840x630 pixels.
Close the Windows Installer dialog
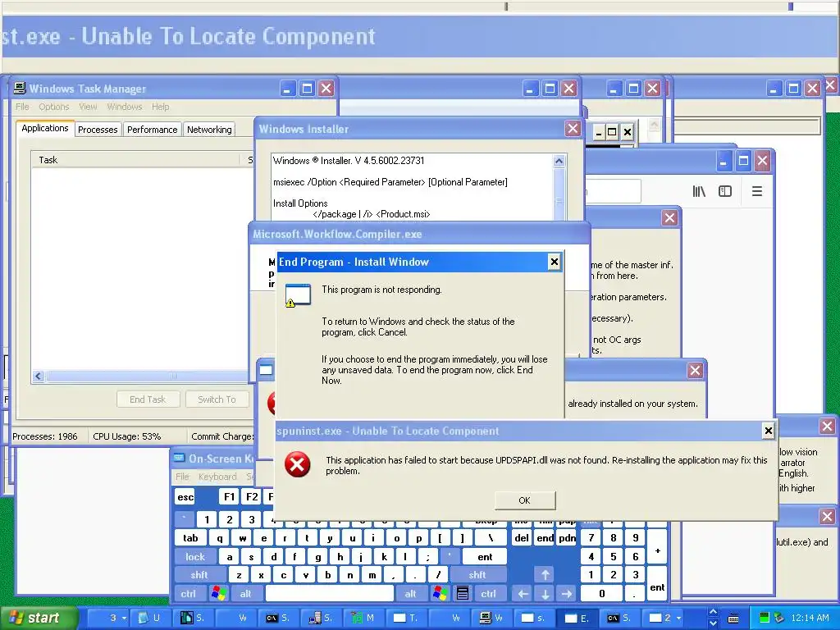pyautogui.click(x=573, y=129)
